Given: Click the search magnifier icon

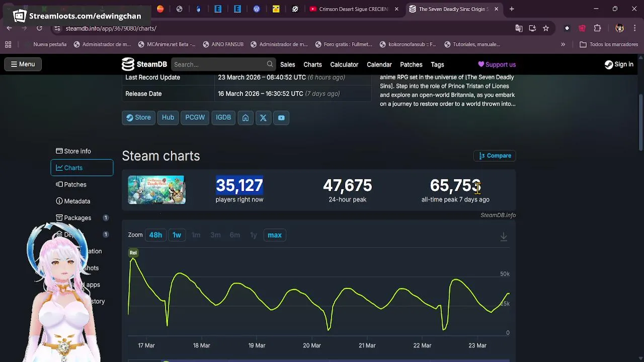Looking at the screenshot, I should coord(270,64).
